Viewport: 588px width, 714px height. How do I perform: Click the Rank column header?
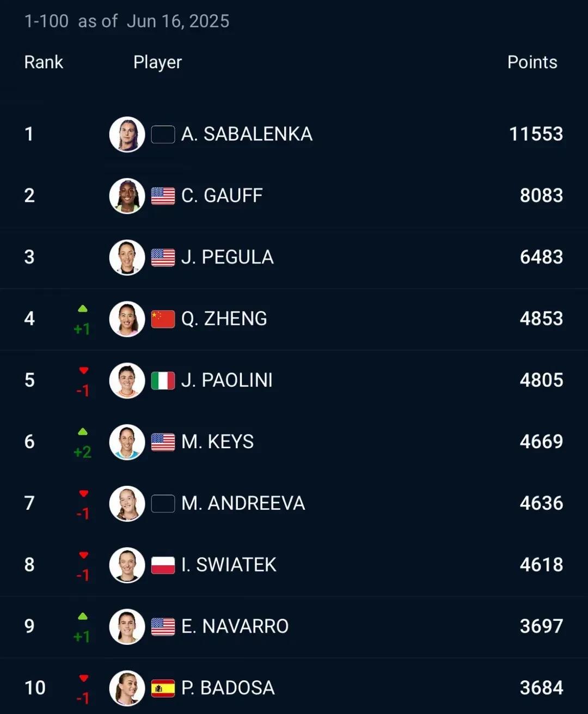click(44, 62)
